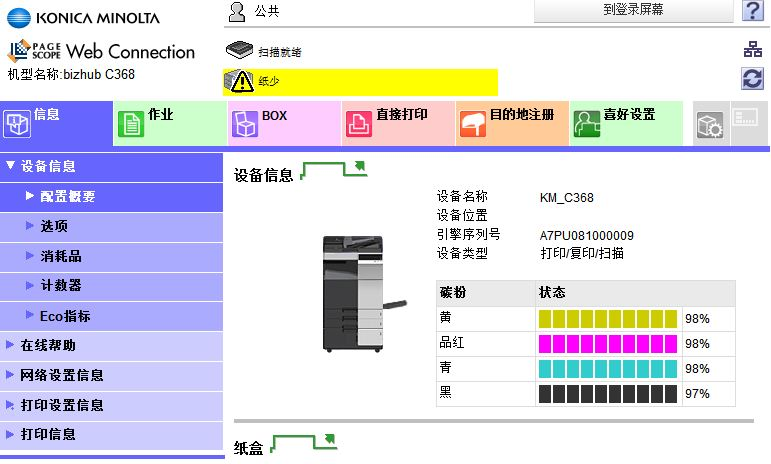Click the help question mark icon

coord(753,11)
